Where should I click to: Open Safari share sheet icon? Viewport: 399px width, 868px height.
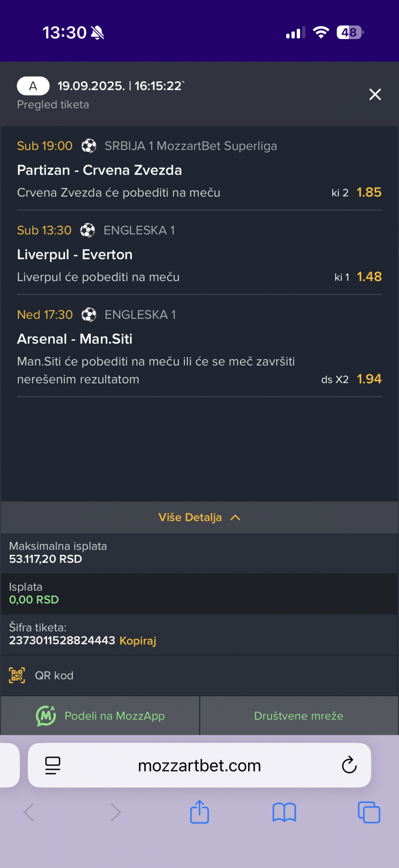199,812
